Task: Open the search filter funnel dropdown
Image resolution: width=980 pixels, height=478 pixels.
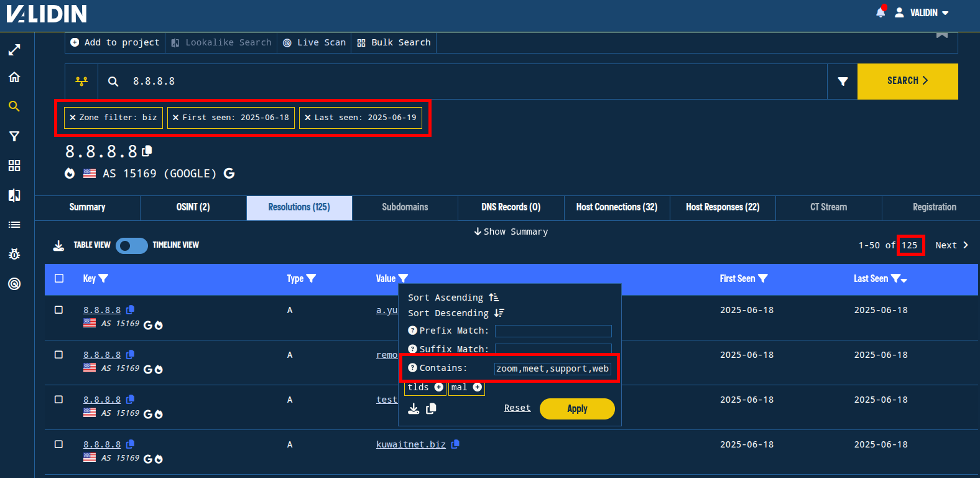Action: click(x=843, y=81)
